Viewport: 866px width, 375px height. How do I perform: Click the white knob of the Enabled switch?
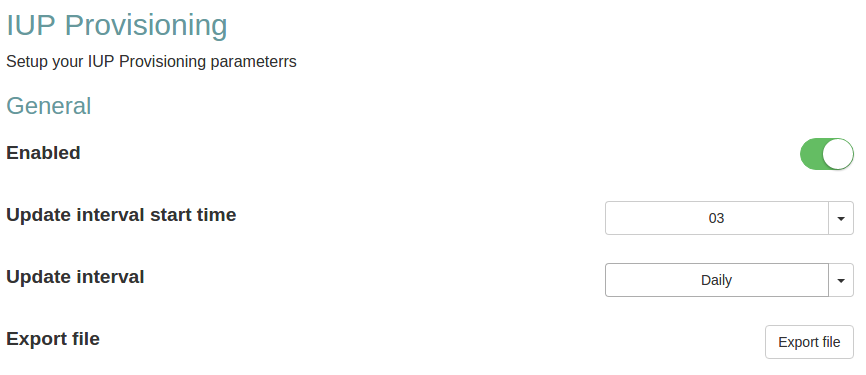[x=838, y=154]
